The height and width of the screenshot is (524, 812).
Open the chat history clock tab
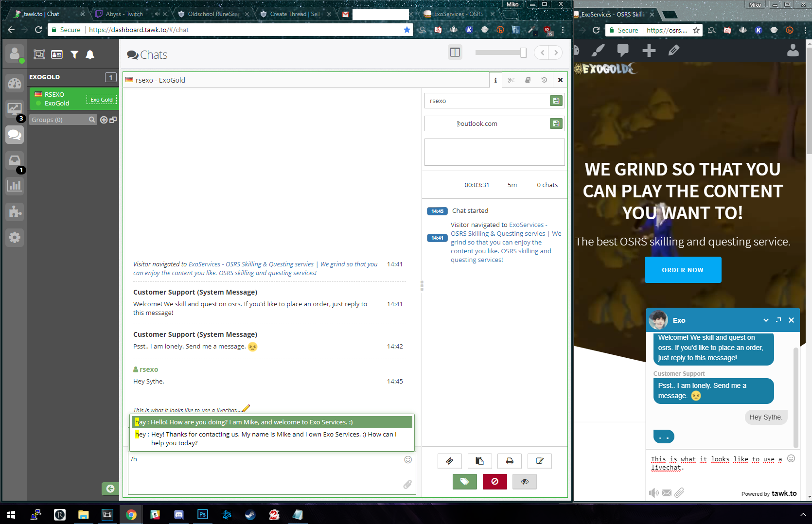(x=544, y=80)
